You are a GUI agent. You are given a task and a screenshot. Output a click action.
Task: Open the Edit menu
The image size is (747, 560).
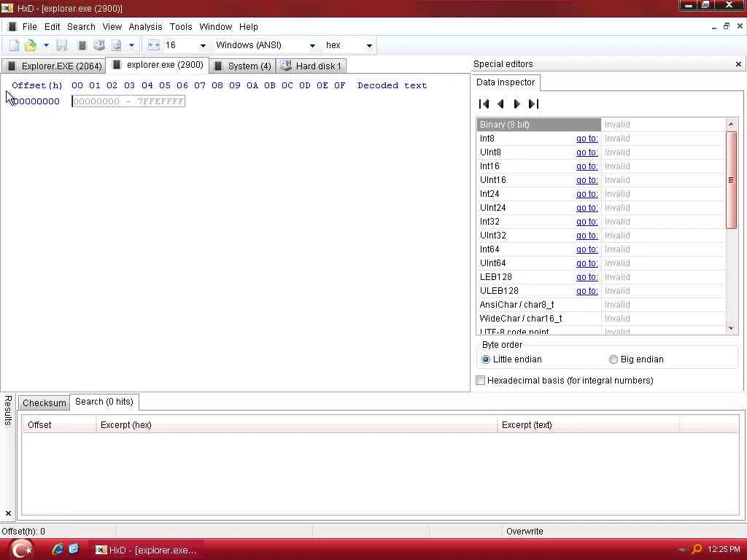52,27
